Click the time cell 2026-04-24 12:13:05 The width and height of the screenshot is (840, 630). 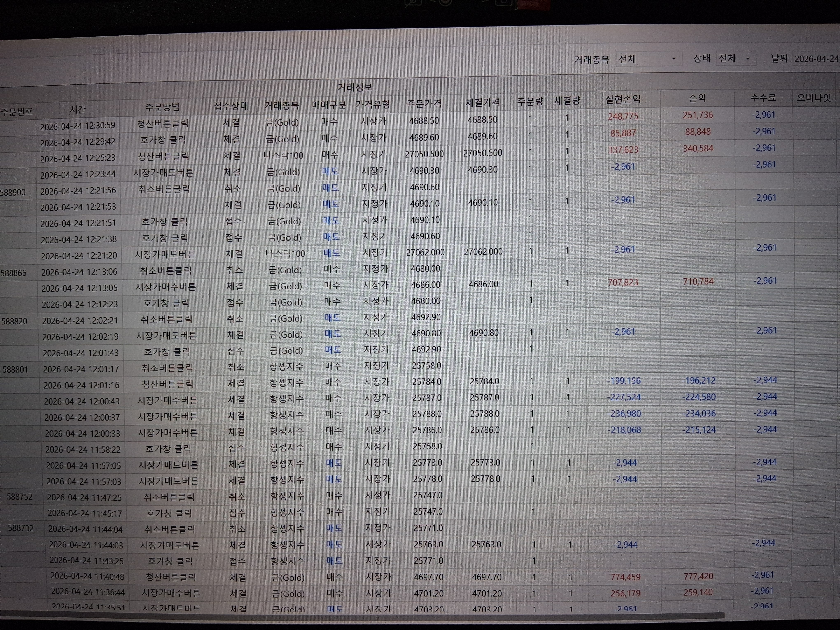click(x=79, y=288)
